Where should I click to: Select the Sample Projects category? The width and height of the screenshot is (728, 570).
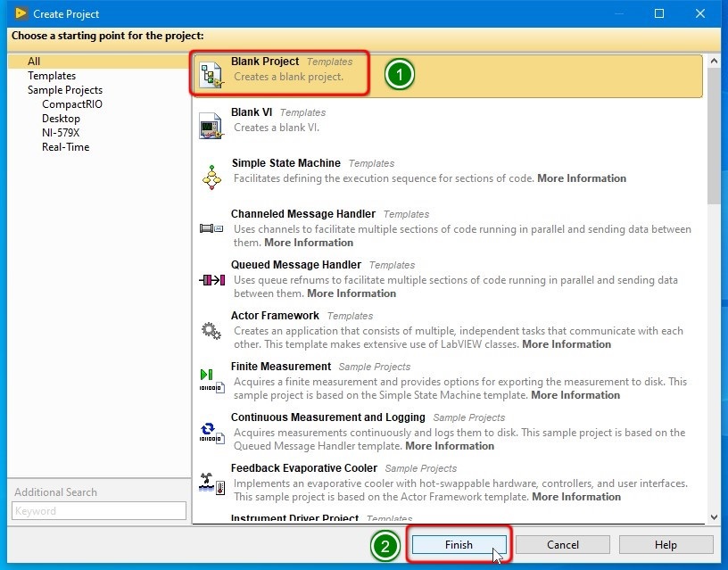tap(65, 90)
